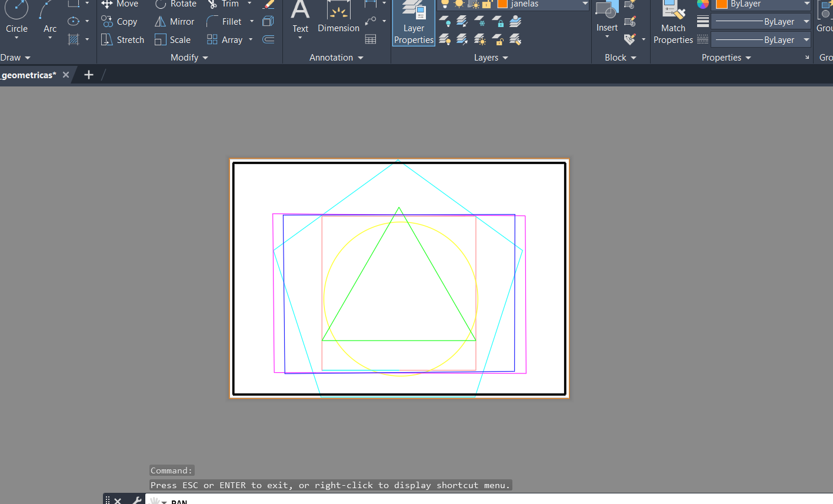Toggle the lock icon of janelas layer
The height and width of the screenshot is (504, 833).
(487, 4)
